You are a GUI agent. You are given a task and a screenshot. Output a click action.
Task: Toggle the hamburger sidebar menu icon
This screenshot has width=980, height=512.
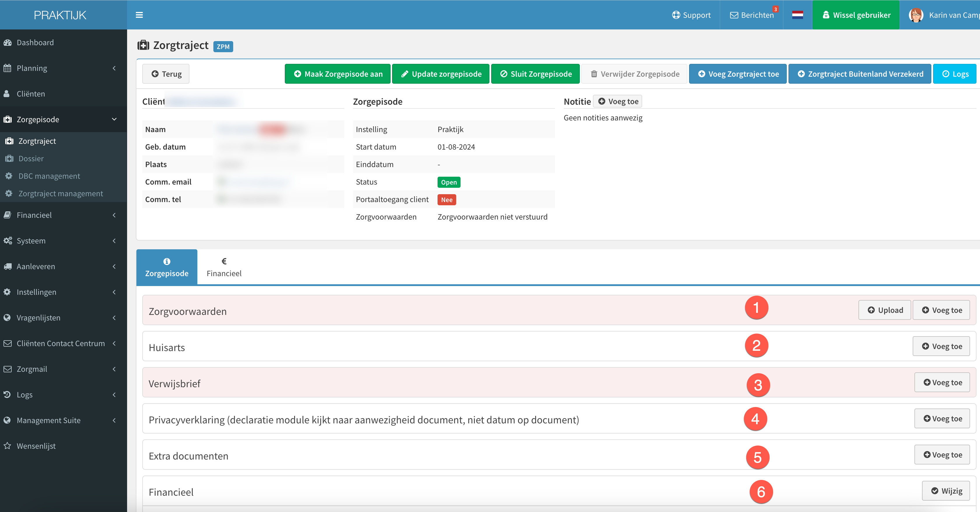point(139,15)
